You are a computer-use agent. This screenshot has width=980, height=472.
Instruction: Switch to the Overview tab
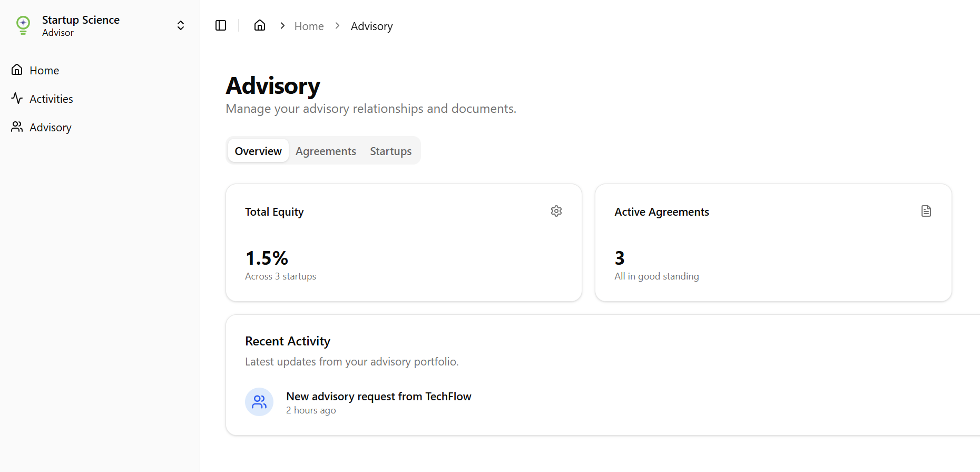point(258,151)
